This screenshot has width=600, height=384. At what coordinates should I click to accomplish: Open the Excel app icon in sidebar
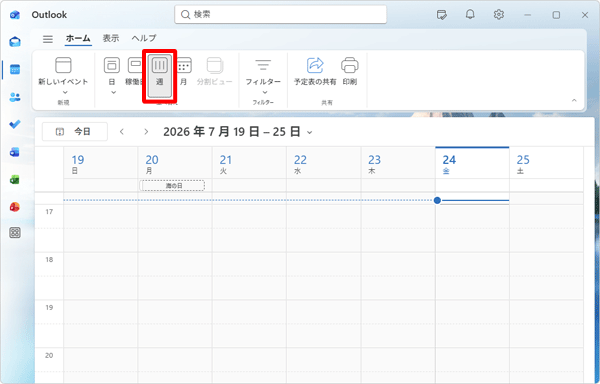tap(15, 179)
